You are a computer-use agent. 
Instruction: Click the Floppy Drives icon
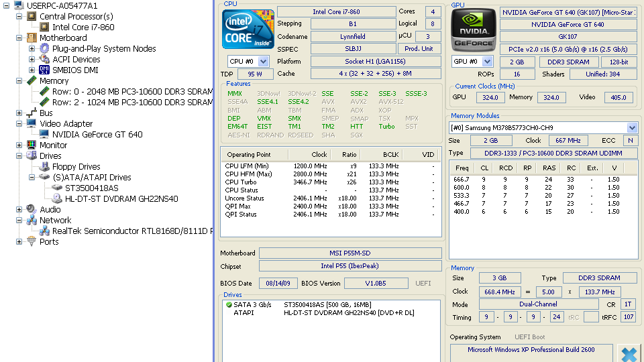44,166
